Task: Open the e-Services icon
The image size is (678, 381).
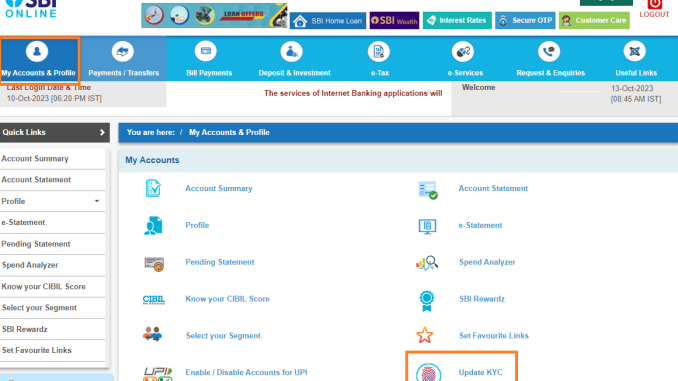Action: tap(463, 51)
